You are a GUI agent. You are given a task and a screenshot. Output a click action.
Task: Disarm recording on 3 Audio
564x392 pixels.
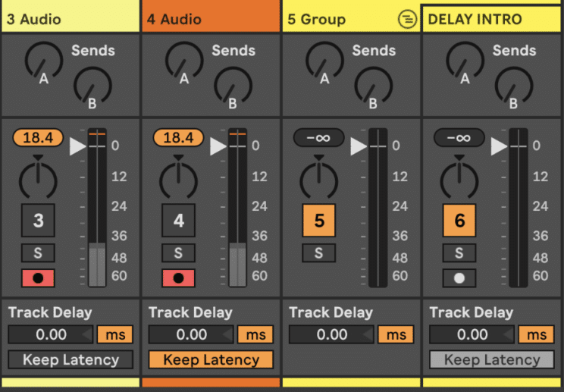click(38, 278)
